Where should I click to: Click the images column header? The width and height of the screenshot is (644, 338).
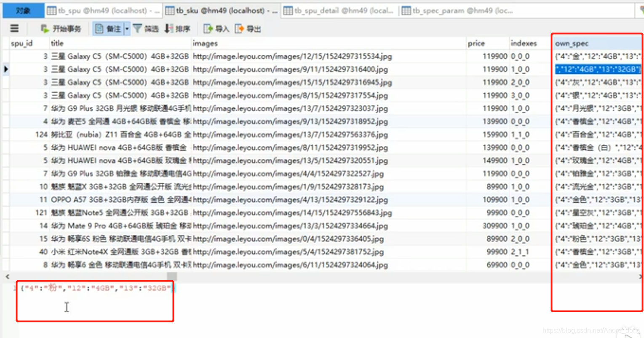(329, 43)
